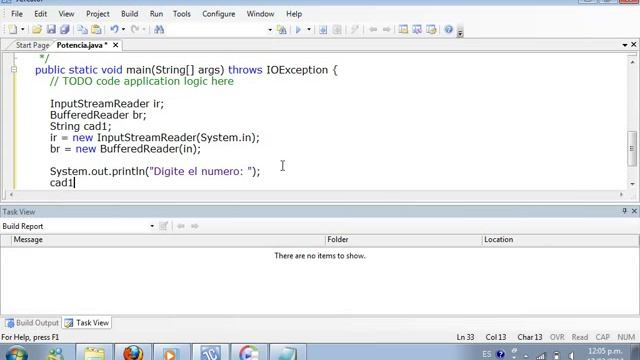The image size is (640, 360).
Task: Click the blue Help question mark icon
Action: click(x=449, y=29)
